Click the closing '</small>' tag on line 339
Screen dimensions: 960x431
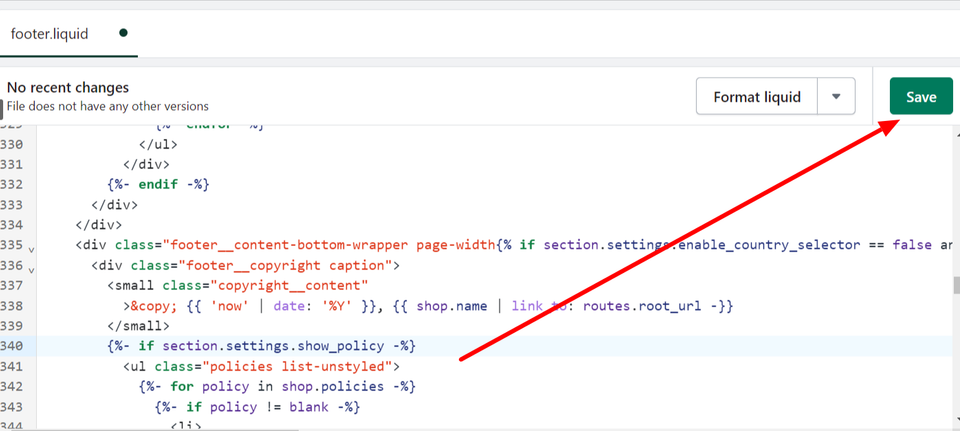pyautogui.click(x=138, y=326)
